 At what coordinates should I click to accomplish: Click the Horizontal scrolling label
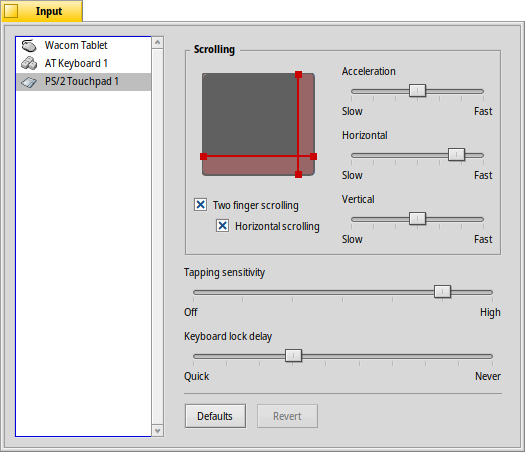[277, 226]
